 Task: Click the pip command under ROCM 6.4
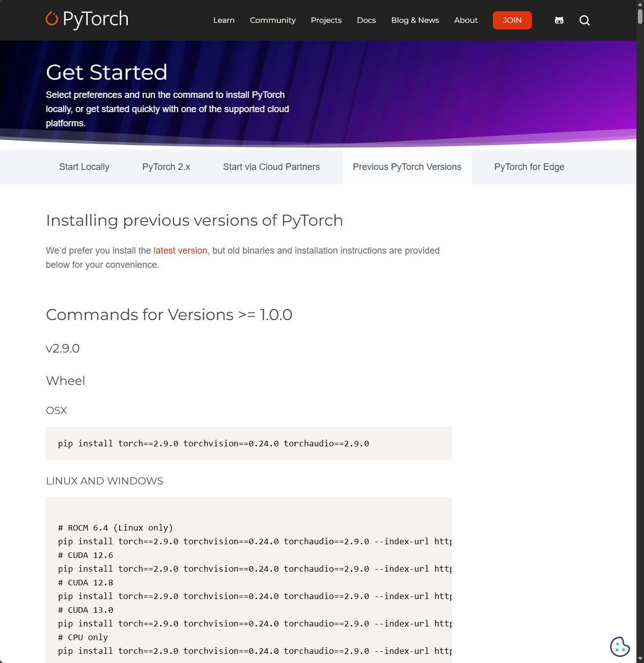coord(255,541)
